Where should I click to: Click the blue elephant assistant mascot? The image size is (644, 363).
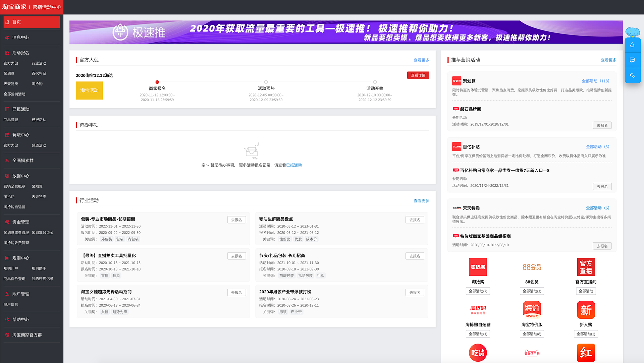(x=633, y=32)
